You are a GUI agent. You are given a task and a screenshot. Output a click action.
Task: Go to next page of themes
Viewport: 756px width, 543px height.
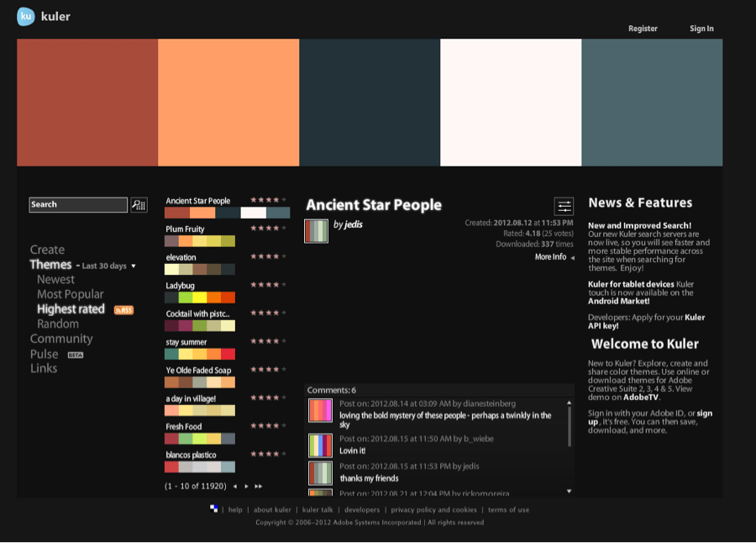click(x=246, y=487)
